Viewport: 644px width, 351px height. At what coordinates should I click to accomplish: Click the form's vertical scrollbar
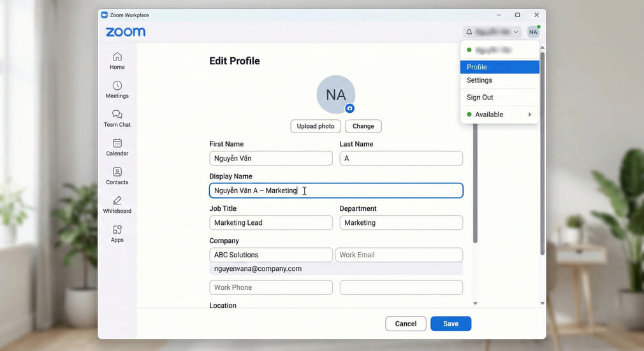point(475,185)
